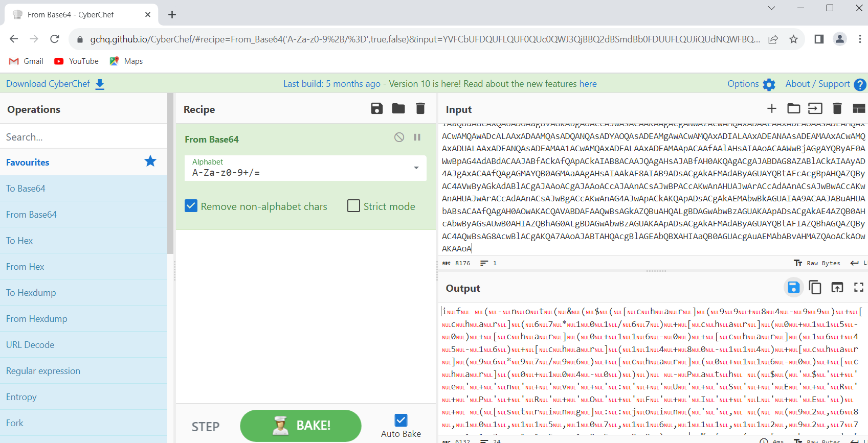Select the Regular expression operation
Viewport: 868px width, 443px height.
[83, 370]
